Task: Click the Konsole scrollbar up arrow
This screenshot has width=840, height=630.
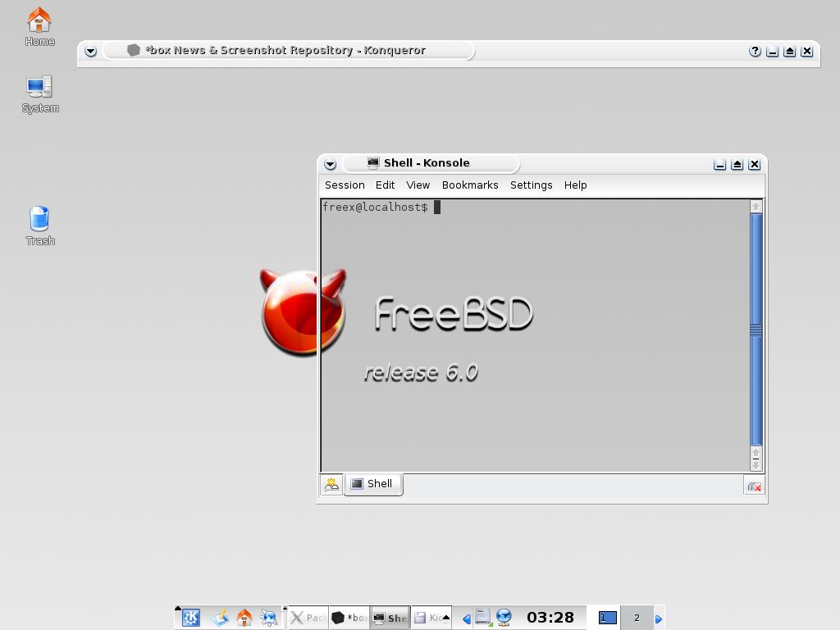Action: coord(756,207)
